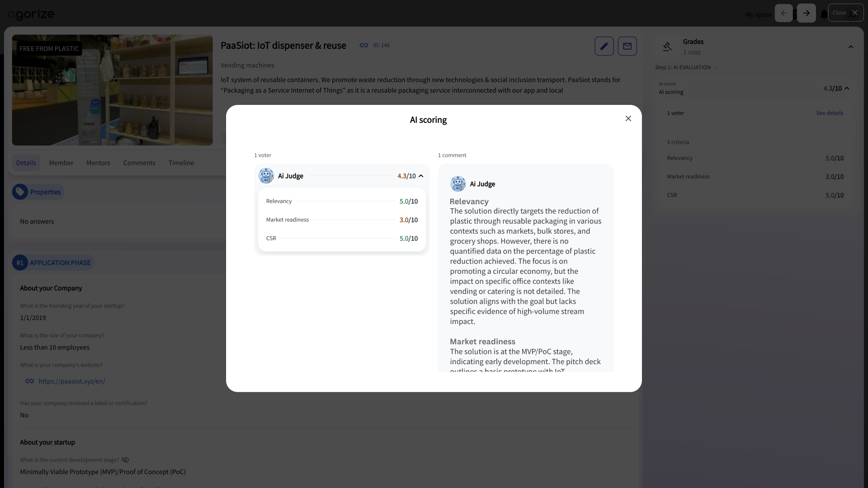The height and width of the screenshot is (488, 868).
Task: Dismiss the AI scoring modal with the X
Action: tap(628, 118)
